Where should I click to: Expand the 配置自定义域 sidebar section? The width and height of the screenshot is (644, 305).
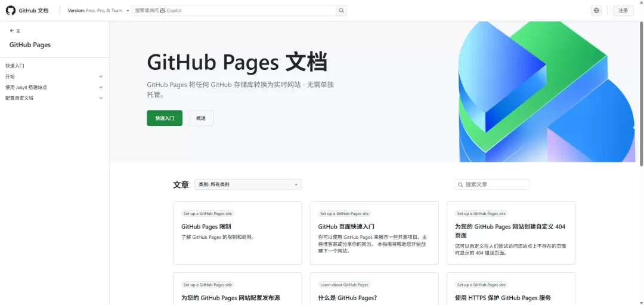coord(101,98)
